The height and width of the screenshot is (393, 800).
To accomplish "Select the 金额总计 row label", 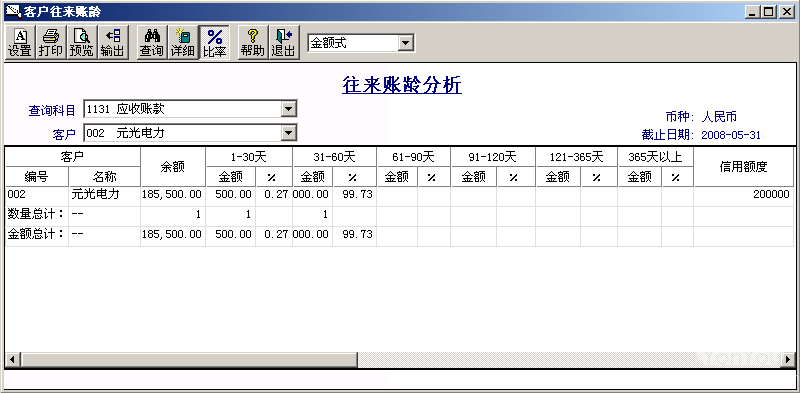I will (x=37, y=234).
